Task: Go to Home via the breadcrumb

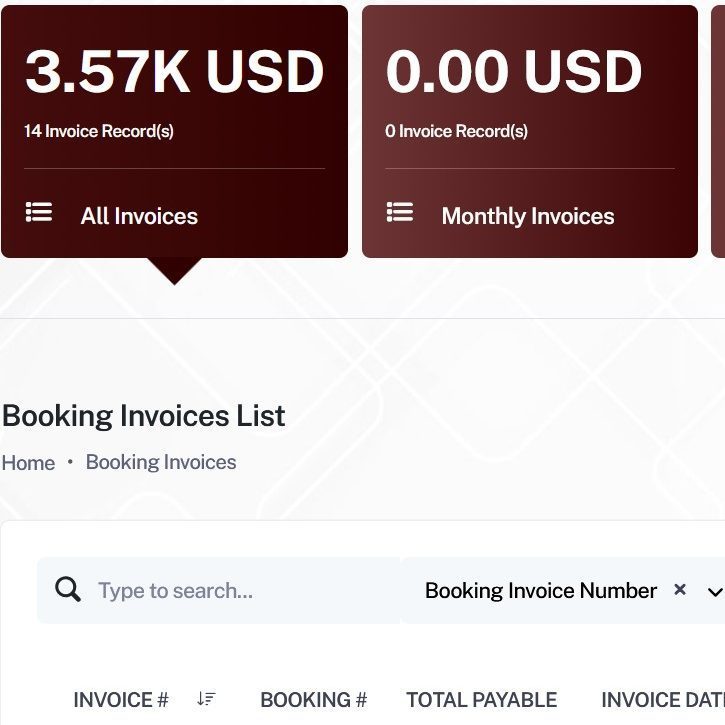Action: (x=28, y=463)
